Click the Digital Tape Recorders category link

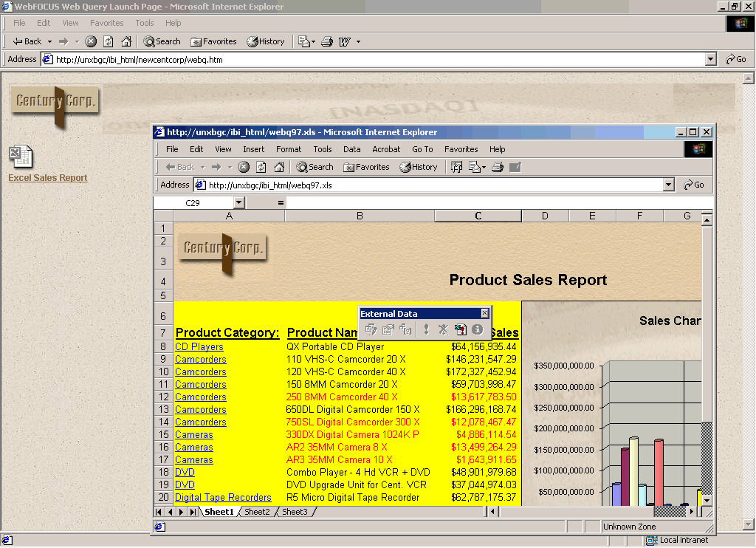[x=223, y=497]
